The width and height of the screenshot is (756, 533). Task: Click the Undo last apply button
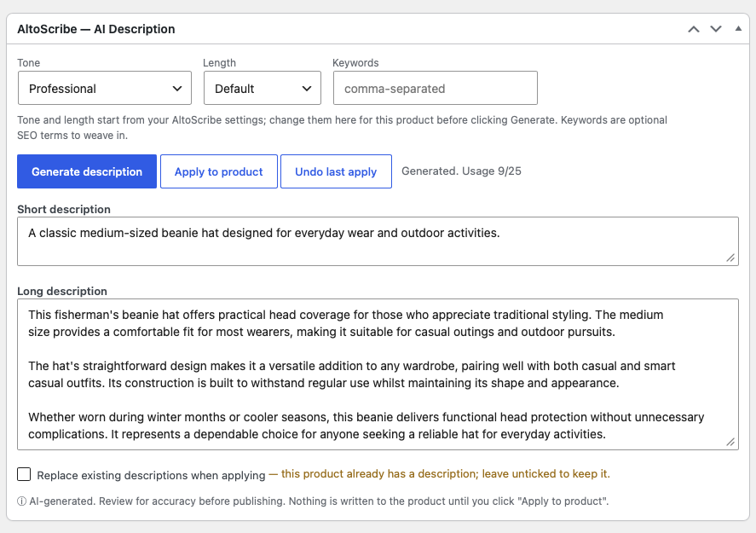click(336, 171)
